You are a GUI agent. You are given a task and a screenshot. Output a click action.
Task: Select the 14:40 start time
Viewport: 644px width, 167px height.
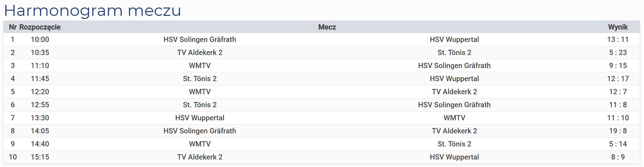tap(40, 144)
